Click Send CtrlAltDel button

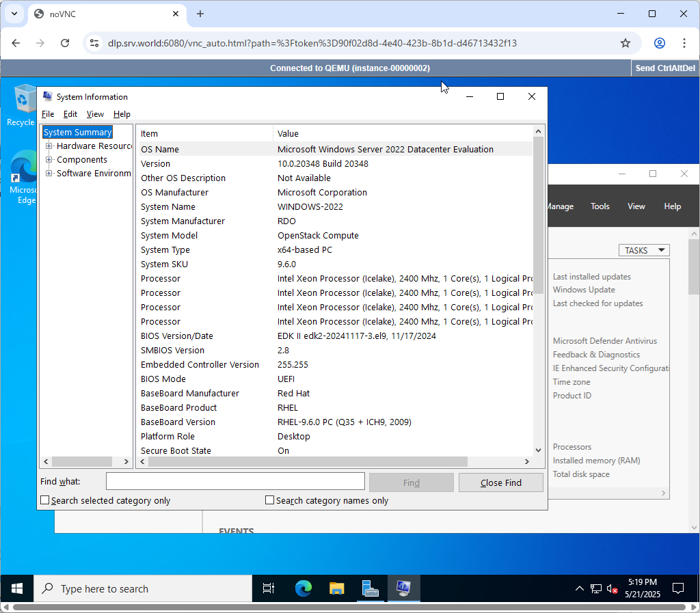coord(665,68)
